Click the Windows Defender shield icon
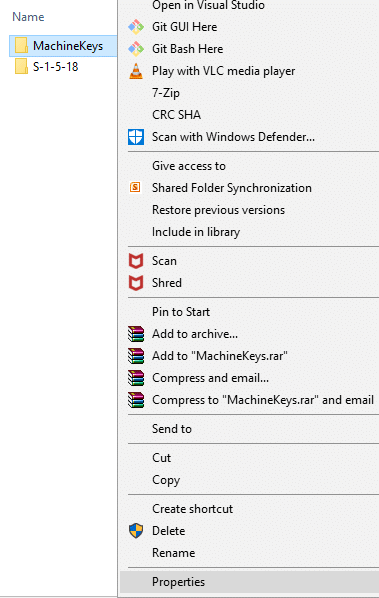 [136, 137]
